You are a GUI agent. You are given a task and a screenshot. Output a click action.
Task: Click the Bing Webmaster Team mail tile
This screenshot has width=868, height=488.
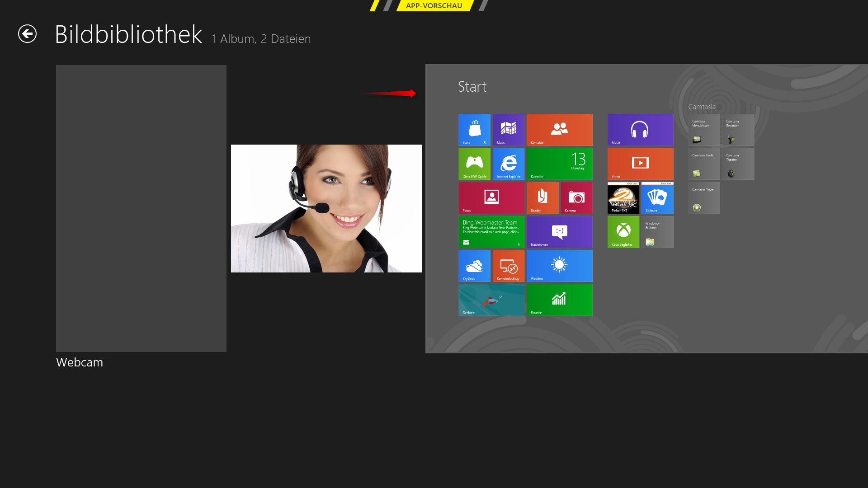(491, 231)
